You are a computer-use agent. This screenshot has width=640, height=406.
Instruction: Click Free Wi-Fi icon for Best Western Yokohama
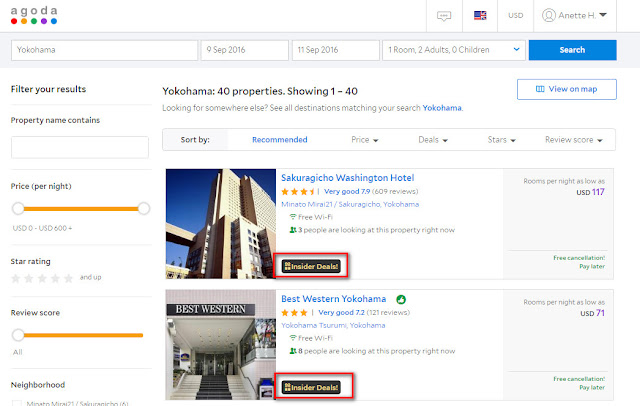[x=293, y=338]
